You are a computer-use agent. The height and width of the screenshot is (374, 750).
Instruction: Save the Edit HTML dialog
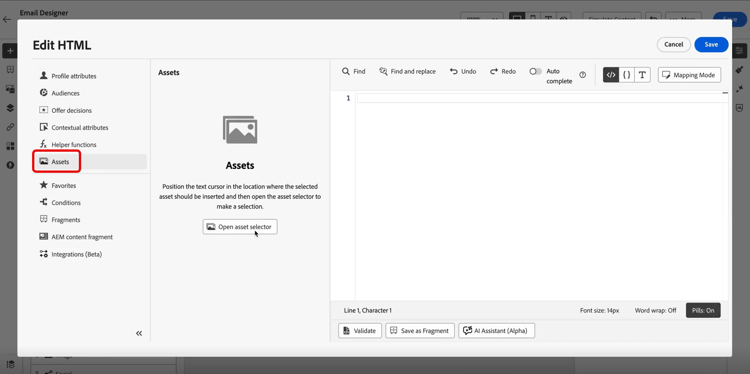(711, 44)
